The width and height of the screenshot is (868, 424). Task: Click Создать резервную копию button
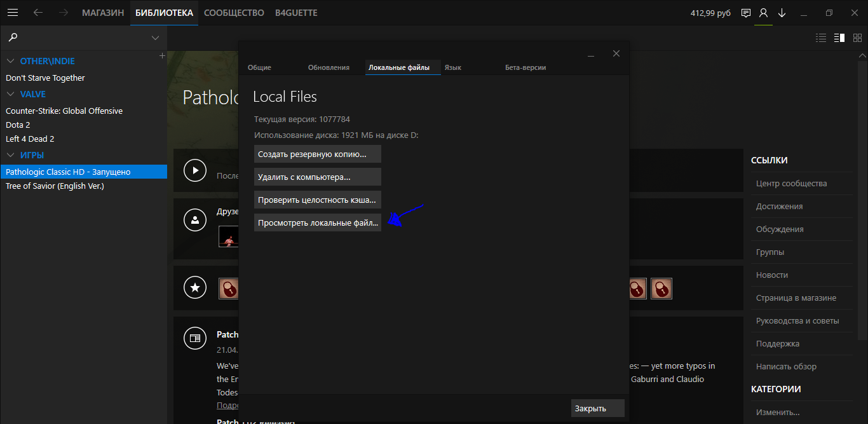[318, 154]
